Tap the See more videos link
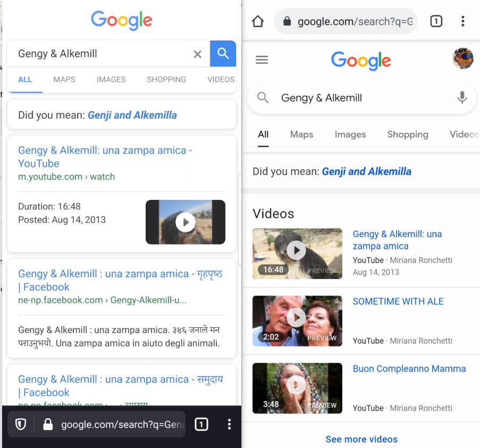Screen dimensions: 480x448 [361, 439]
